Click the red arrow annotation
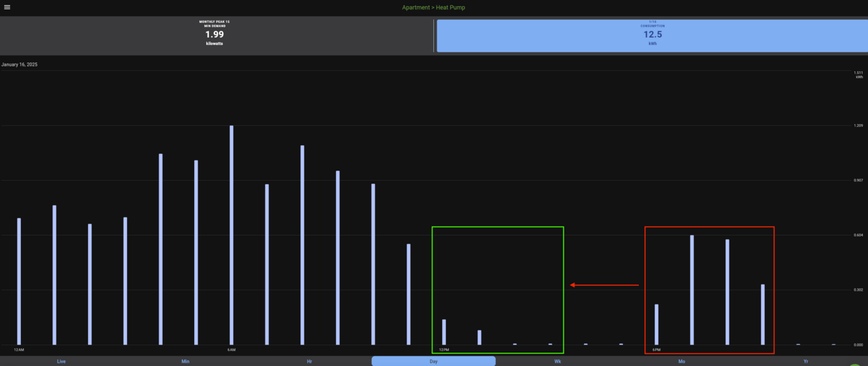Image resolution: width=868 pixels, height=366 pixels. (604, 285)
